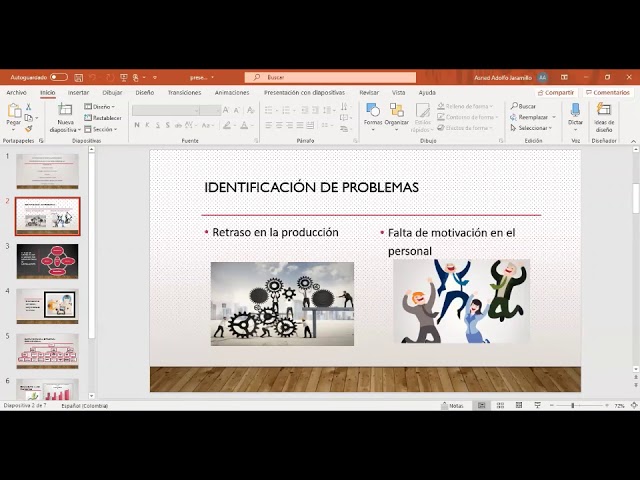Click Buscar find in Edición group
640x480 pixels.
point(524,106)
